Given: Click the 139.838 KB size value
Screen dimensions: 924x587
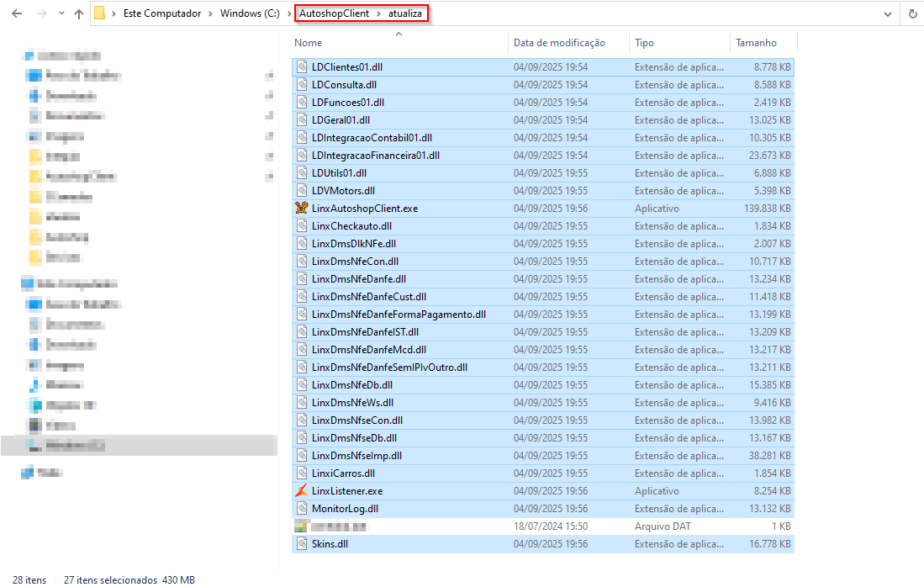Looking at the screenshot, I should 768,208.
